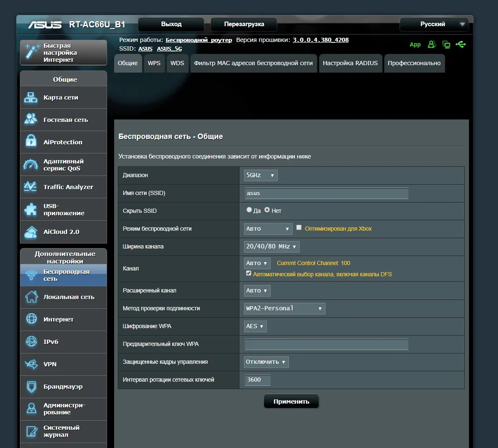Click the 'Шифрование WPA' label

[x=147, y=326]
